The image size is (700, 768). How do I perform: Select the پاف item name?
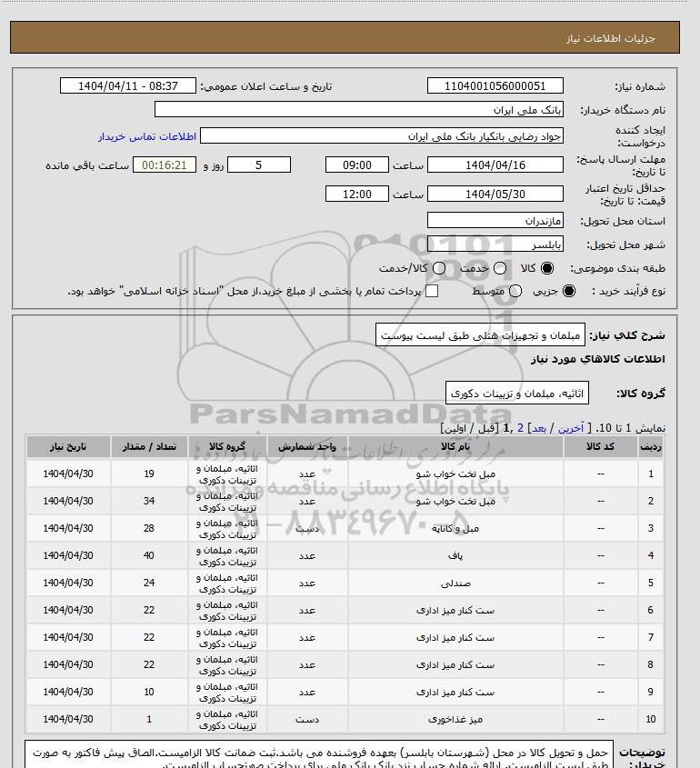455,555
